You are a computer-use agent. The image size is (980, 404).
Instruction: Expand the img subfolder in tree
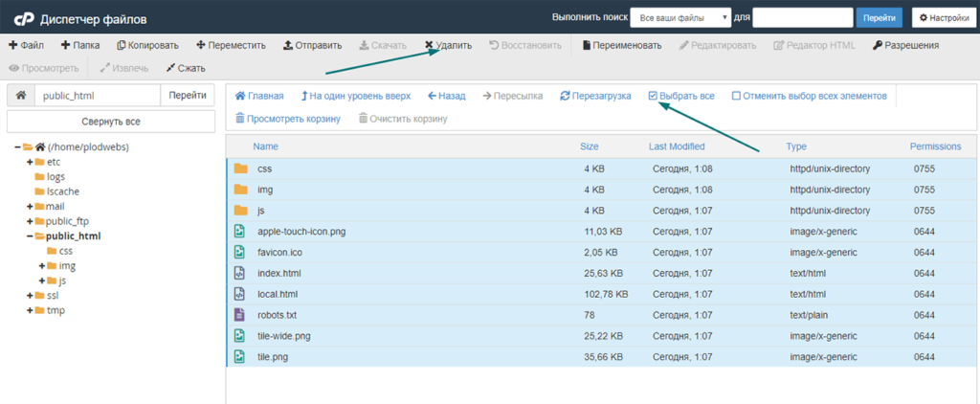click(x=42, y=266)
